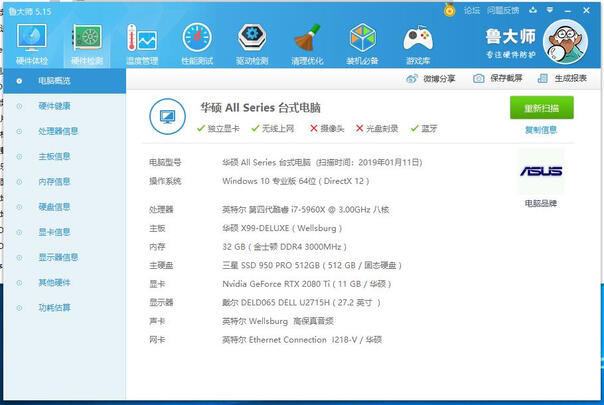Select 硬盘信息 in the sidebar
The width and height of the screenshot is (604, 405).
54,207
